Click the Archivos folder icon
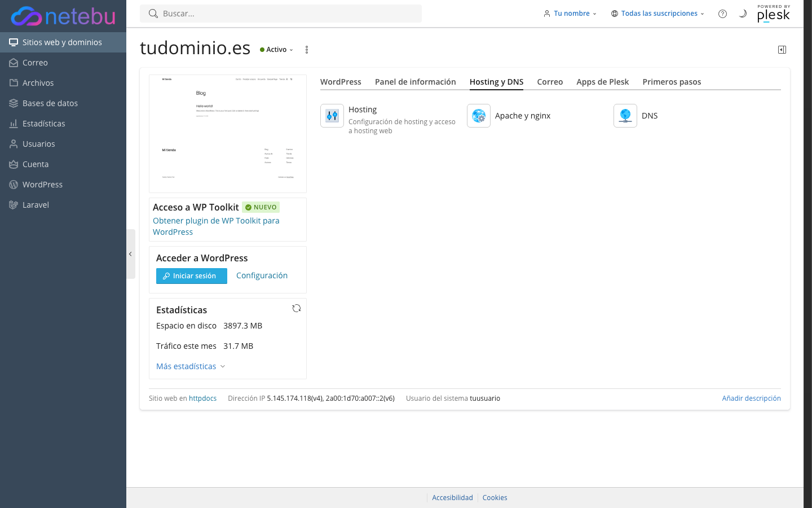The image size is (812, 508). point(14,83)
